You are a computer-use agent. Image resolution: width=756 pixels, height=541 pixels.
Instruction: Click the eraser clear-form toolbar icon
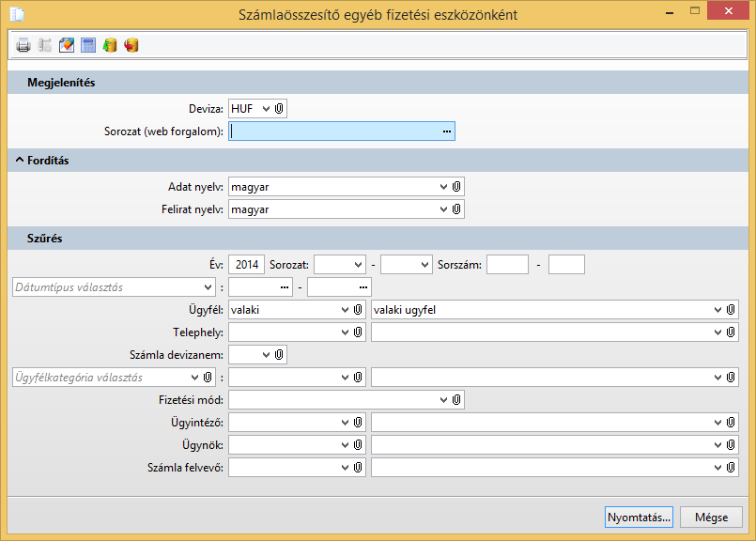tap(67, 45)
